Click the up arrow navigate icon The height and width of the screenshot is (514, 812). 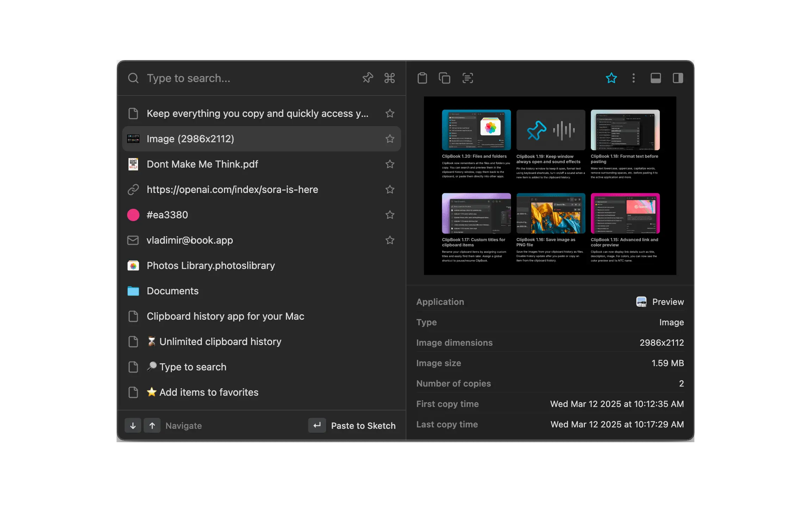coord(152,425)
